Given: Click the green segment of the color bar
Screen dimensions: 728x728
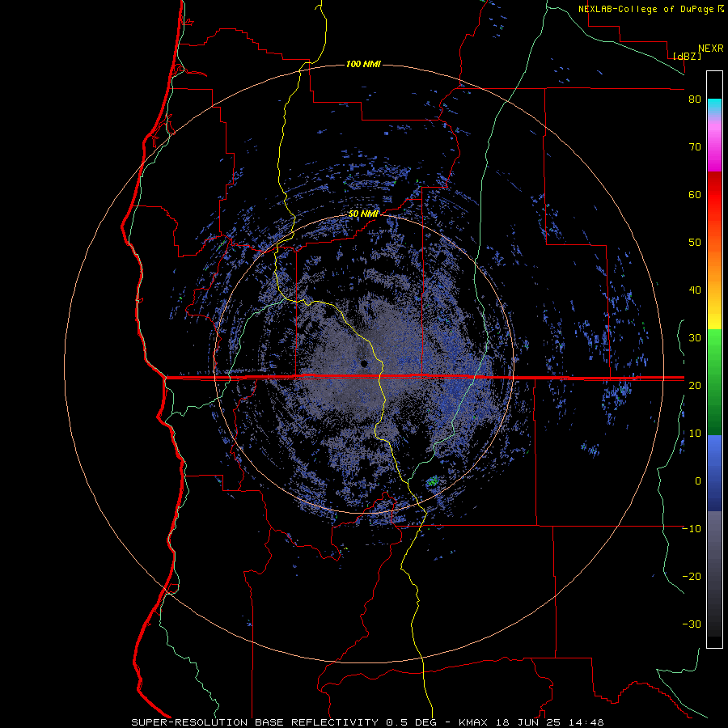Looking at the screenshot, I should click(714, 382).
